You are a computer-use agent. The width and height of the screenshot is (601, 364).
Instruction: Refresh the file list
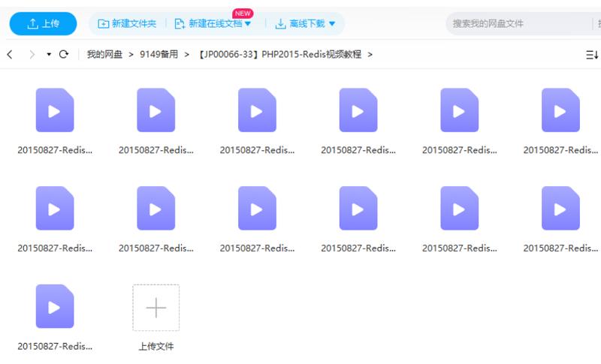pyautogui.click(x=64, y=55)
